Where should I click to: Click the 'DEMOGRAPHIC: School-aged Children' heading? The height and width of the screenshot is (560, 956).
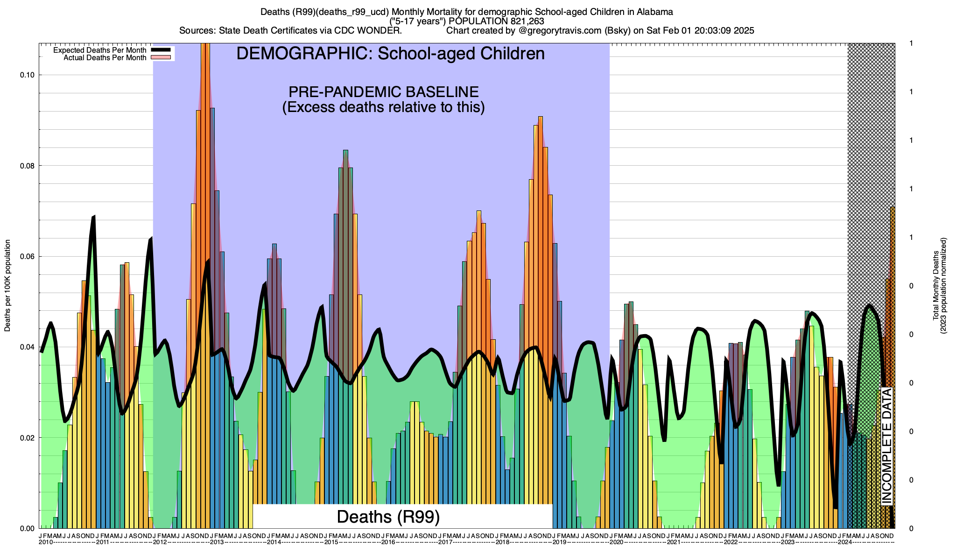click(x=390, y=54)
